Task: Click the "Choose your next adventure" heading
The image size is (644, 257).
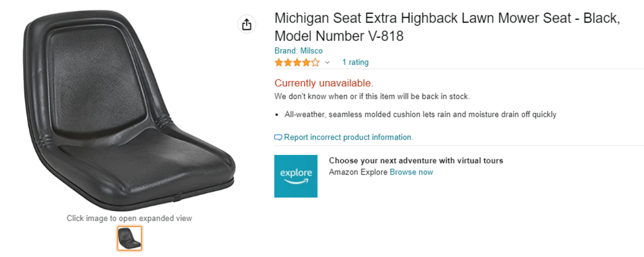Action: point(416,161)
